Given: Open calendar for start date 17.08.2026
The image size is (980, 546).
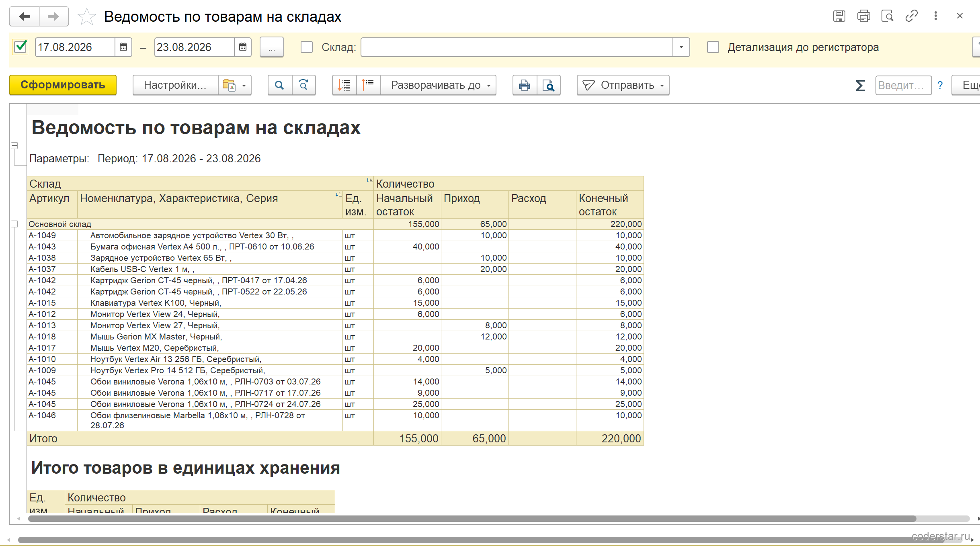Looking at the screenshot, I should (x=123, y=47).
